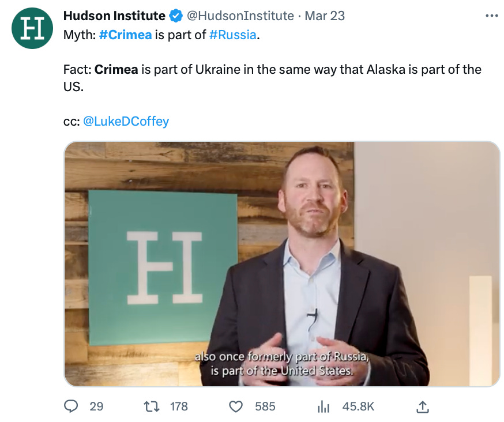Click the 45.8K views count

358,406
